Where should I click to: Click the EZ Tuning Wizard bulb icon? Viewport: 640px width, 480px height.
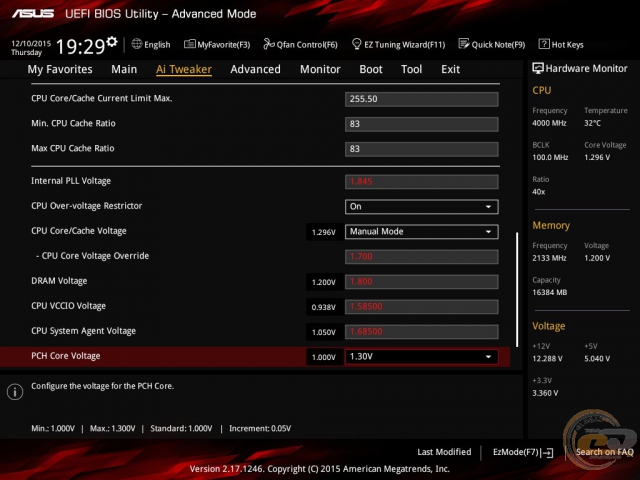[356, 44]
